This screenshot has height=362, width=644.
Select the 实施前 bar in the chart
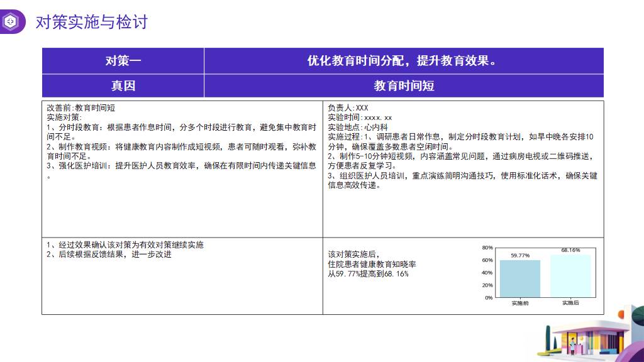pyautogui.click(x=520, y=278)
